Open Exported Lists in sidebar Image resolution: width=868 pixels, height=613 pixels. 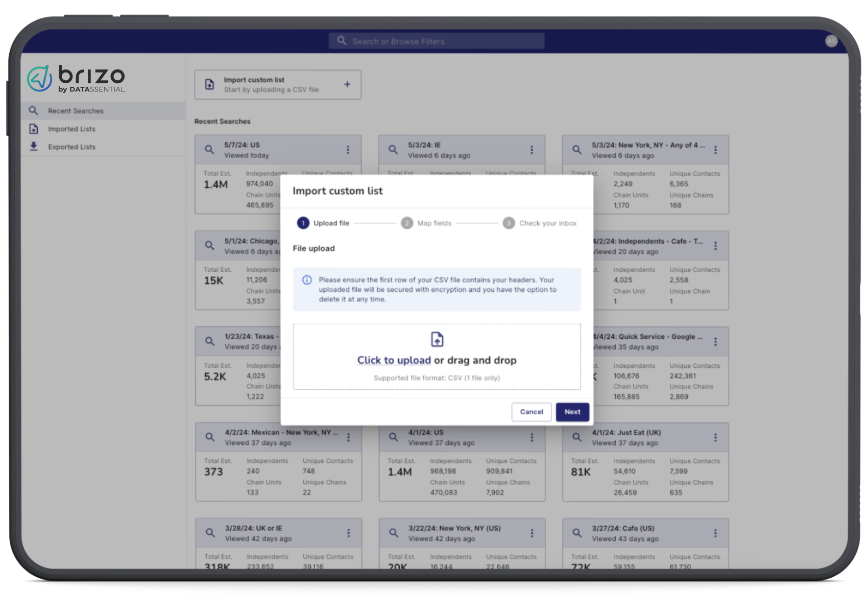point(71,147)
